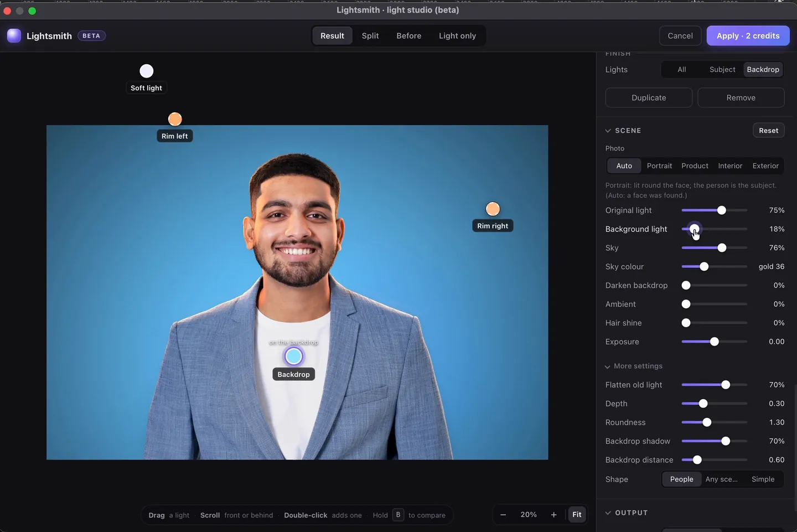Image resolution: width=797 pixels, height=532 pixels.
Task: Click Apply 2 credits button
Action: tap(748, 36)
